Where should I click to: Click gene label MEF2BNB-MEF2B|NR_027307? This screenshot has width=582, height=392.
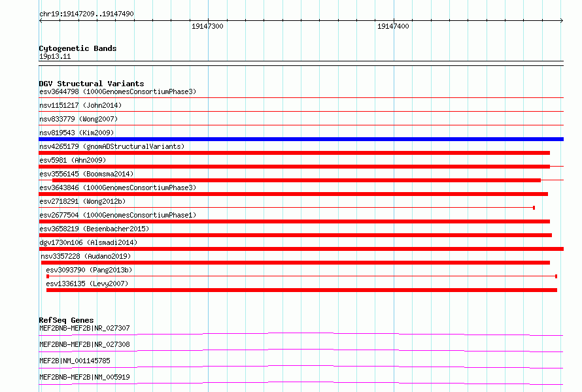pos(84,328)
